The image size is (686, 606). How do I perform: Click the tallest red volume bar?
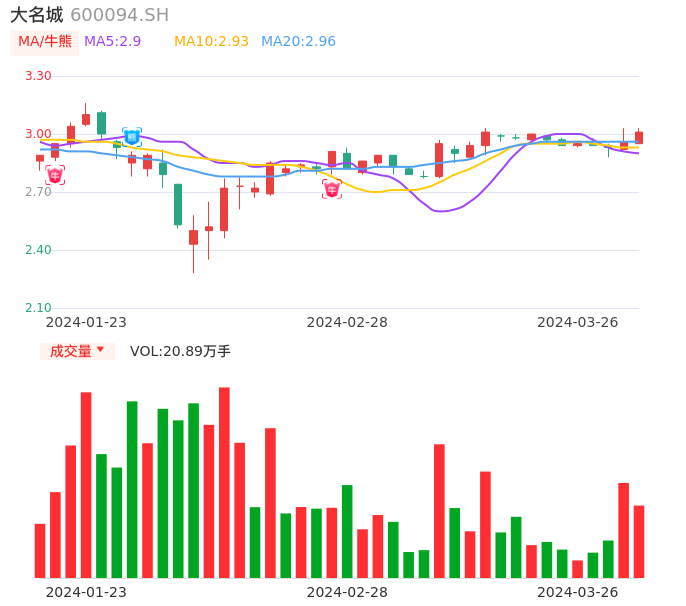pyautogui.click(x=224, y=482)
